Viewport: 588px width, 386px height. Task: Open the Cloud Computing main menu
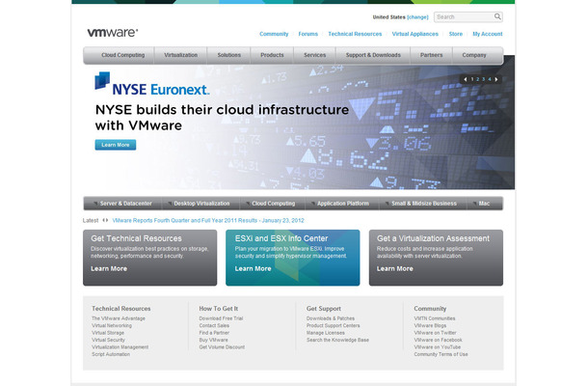pyautogui.click(x=122, y=55)
